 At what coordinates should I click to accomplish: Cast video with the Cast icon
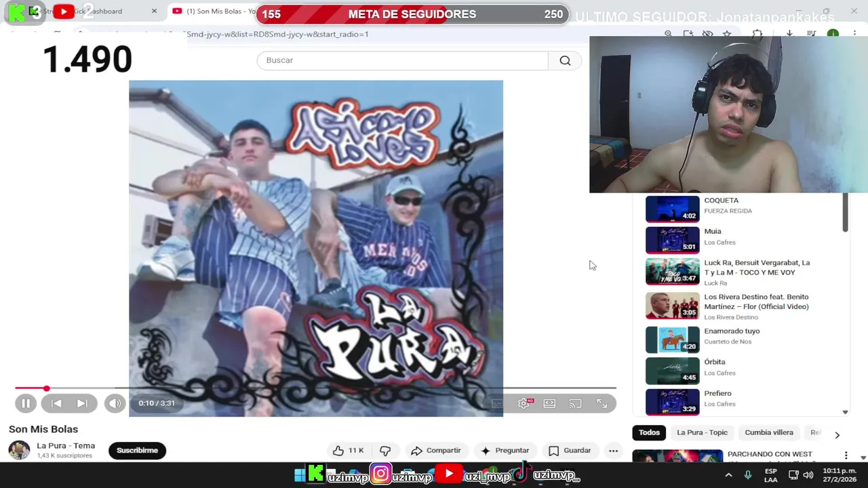point(575,403)
